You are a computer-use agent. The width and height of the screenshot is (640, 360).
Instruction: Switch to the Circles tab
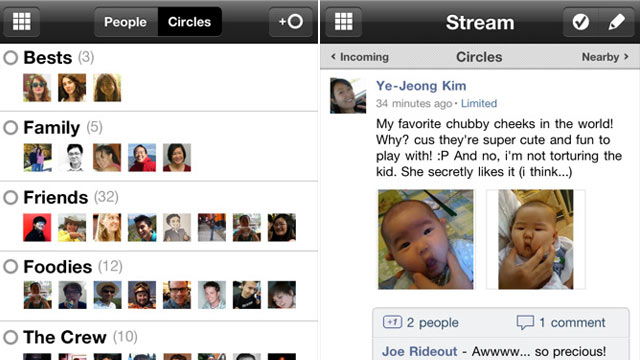[x=190, y=22]
